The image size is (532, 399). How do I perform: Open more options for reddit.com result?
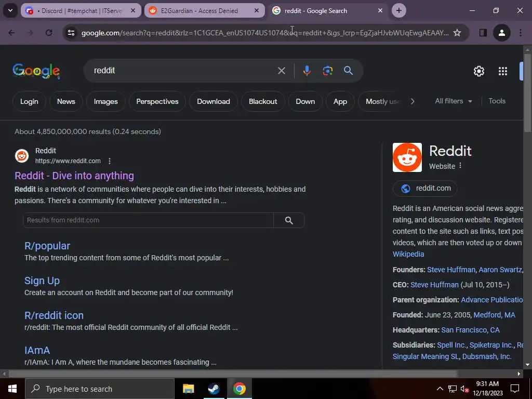pyautogui.click(x=109, y=161)
